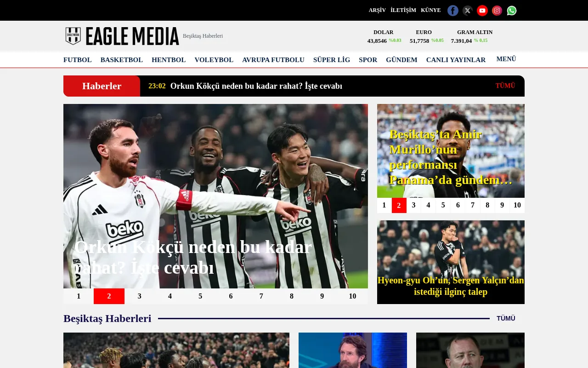Click slide indicator 1 below sidebar story

(x=384, y=206)
